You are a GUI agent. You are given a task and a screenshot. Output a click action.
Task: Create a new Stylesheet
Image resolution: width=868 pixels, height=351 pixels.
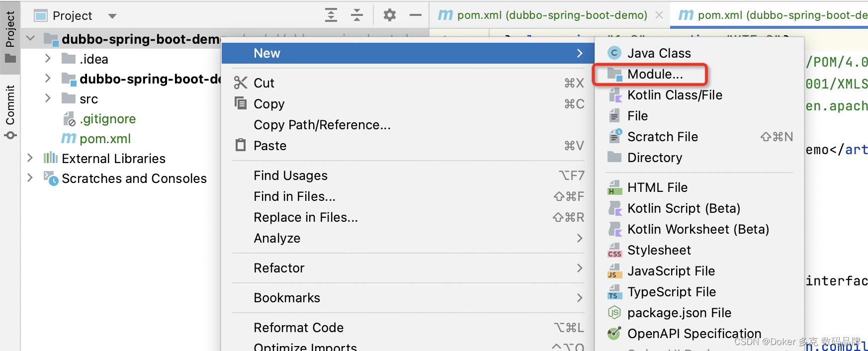pyautogui.click(x=659, y=250)
